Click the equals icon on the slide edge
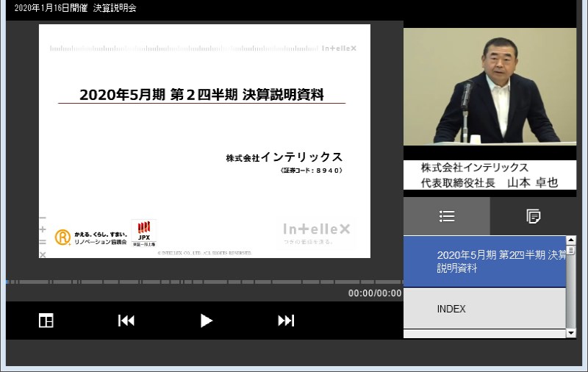 [43, 242]
